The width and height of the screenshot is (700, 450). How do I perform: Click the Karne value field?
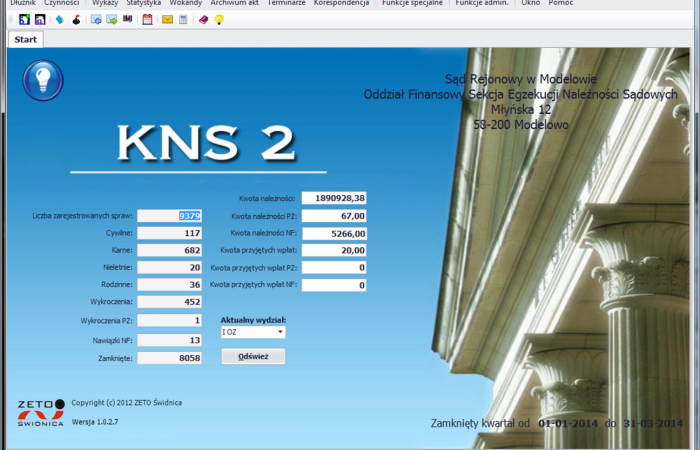coord(169,250)
